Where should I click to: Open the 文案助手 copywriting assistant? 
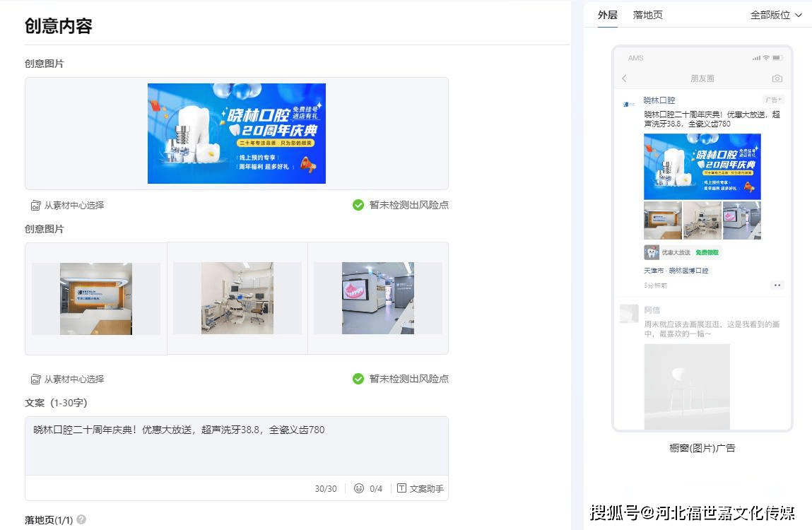[420, 488]
